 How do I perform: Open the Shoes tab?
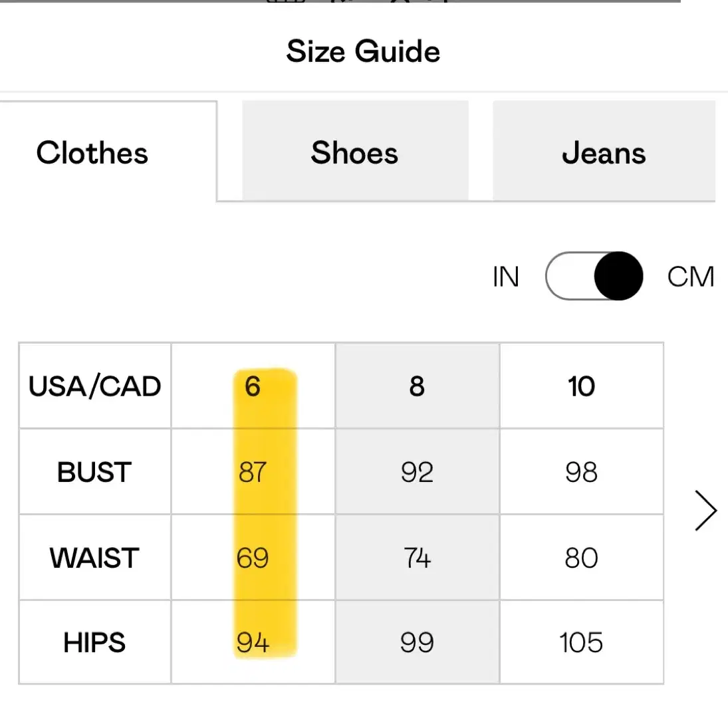(355, 151)
